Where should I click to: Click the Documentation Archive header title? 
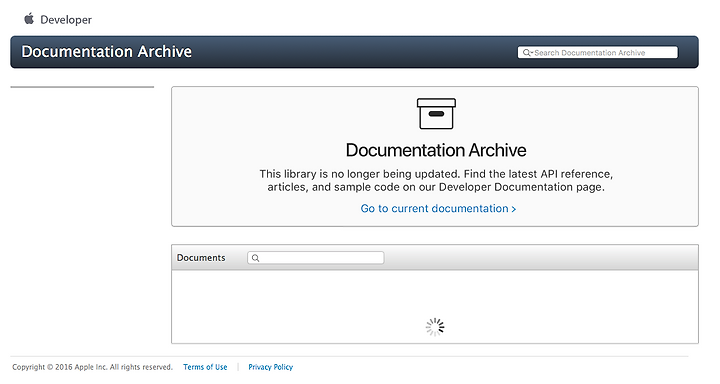(x=107, y=51)
